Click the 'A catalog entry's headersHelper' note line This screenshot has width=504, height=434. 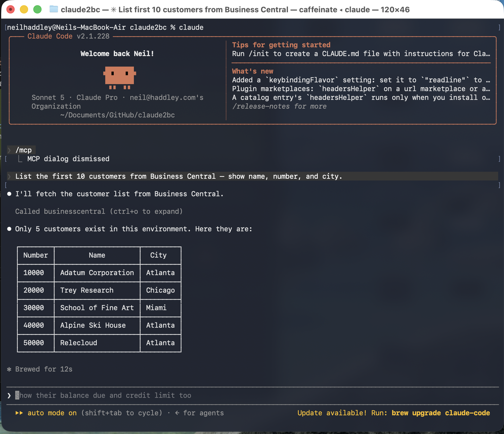click(x=361, y=98)
